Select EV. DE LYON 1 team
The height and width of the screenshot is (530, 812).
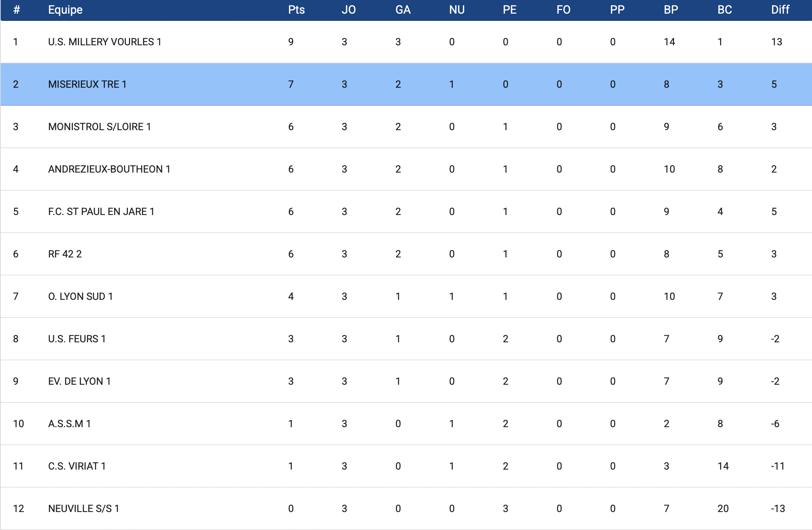pos(79,381)
